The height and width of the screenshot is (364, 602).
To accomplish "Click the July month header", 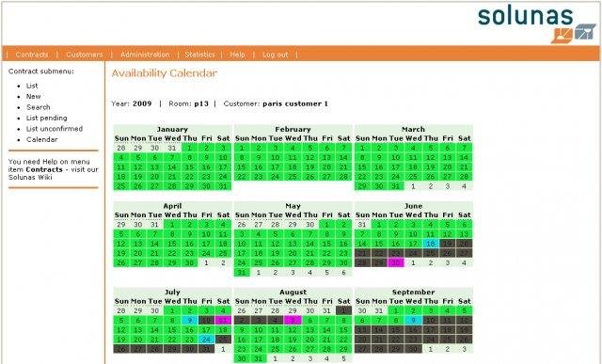I will (x=172, y=292).
